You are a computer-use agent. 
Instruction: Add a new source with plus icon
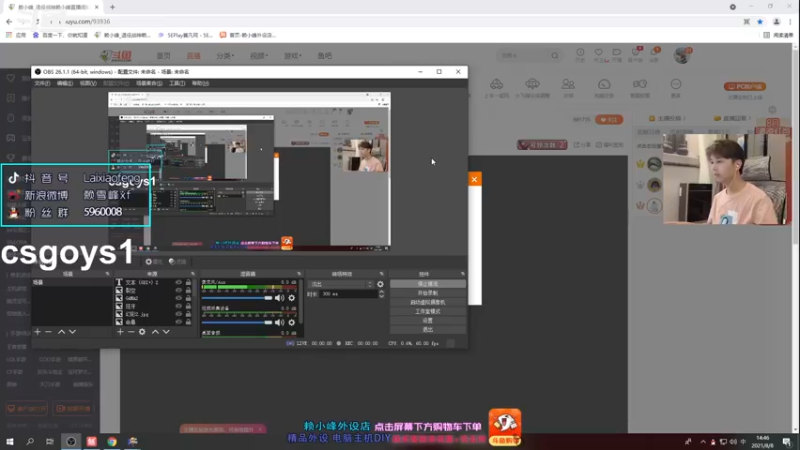point(120,332)
